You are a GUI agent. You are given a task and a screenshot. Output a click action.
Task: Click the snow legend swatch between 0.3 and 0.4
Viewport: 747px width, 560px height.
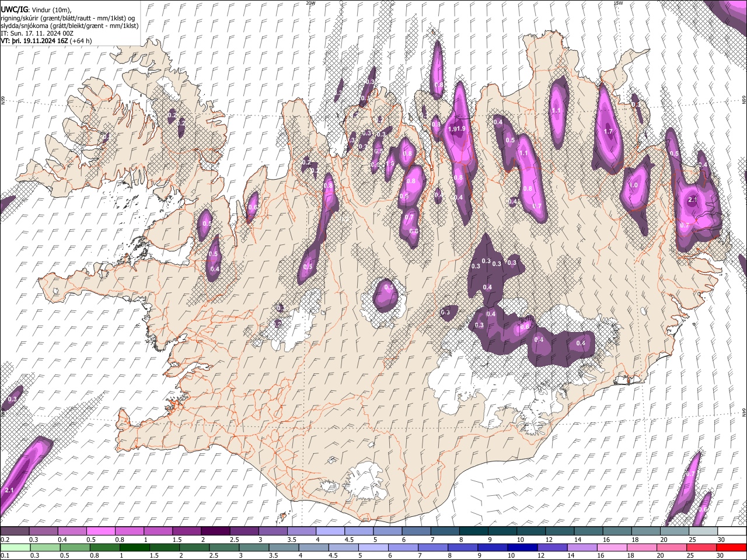coord(43,531)
